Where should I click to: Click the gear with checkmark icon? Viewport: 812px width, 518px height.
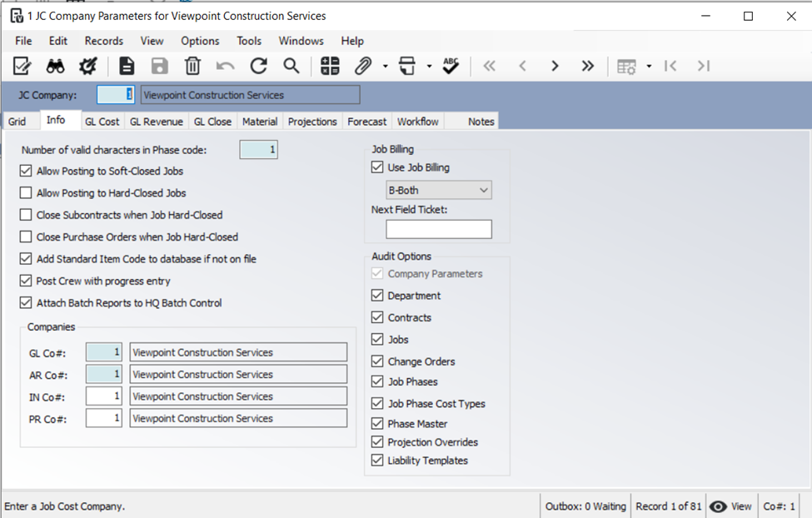[x=88, y=66]
